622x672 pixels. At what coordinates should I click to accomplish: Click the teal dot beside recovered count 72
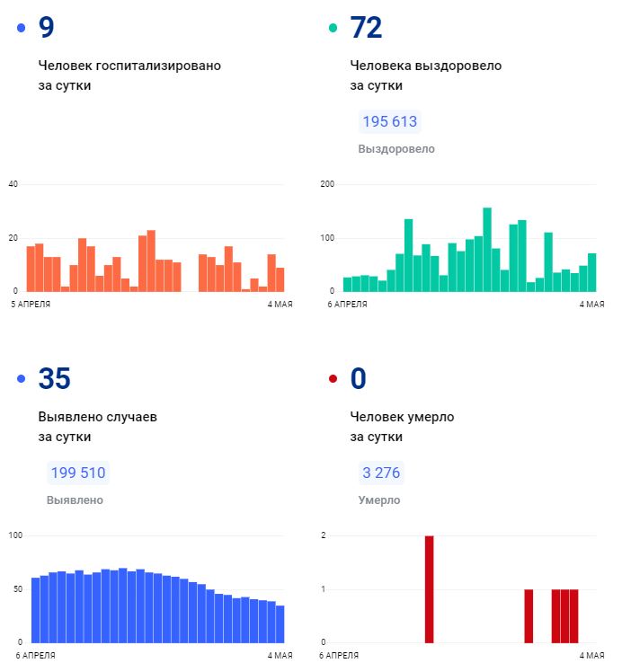pyautogui.click(x=333, y=28)
